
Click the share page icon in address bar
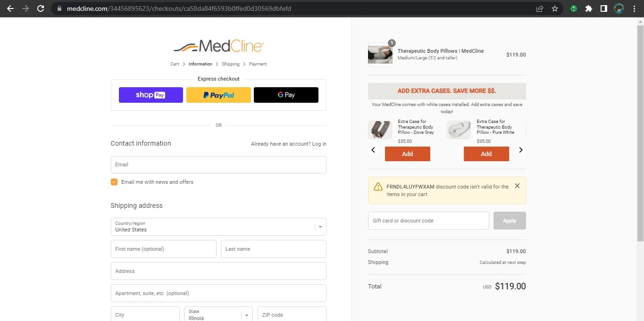[x=540, y=8]
